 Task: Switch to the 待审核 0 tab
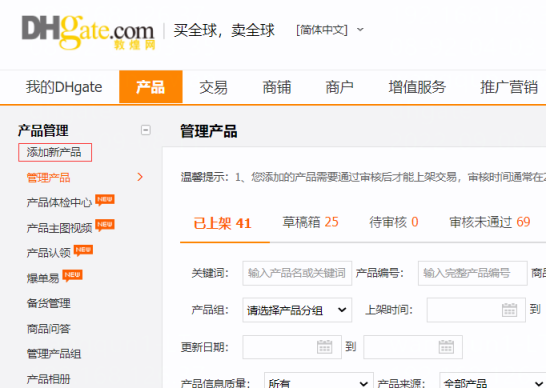pos(394,222)
